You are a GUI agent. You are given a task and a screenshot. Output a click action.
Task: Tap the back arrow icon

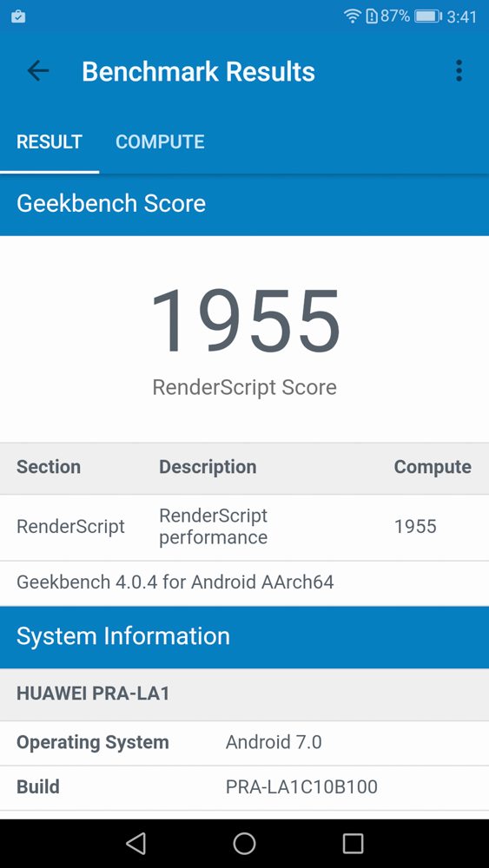pos(38,71)
